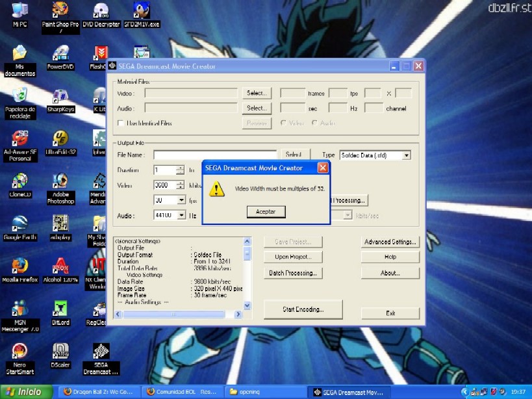Launch Mozilla Firefox desktop shortcut
532x399 pixels.
[x=20, y=270]
